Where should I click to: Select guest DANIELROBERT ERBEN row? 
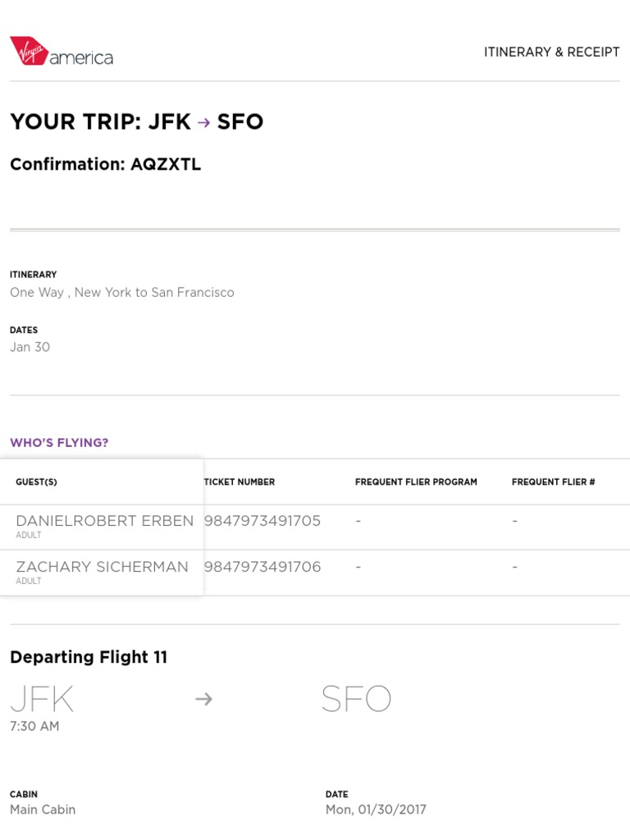point(105,521)
